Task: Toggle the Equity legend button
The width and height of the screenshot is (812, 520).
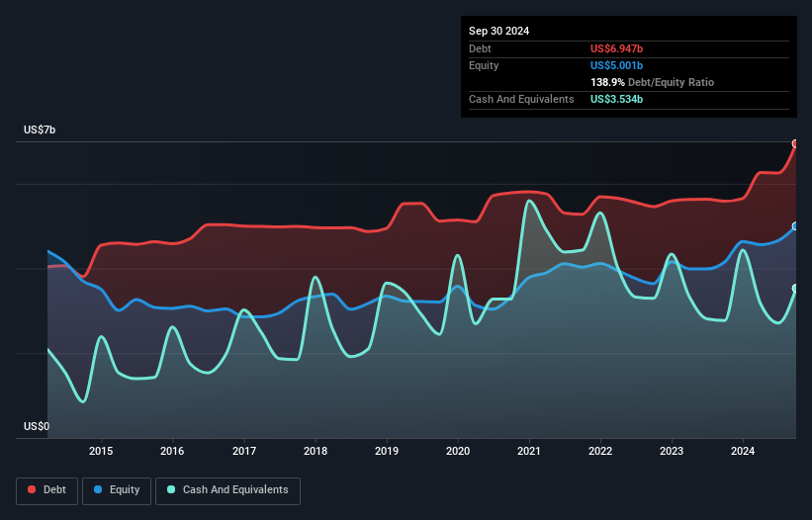Action: pyautogui.click(x=117, y=490)
